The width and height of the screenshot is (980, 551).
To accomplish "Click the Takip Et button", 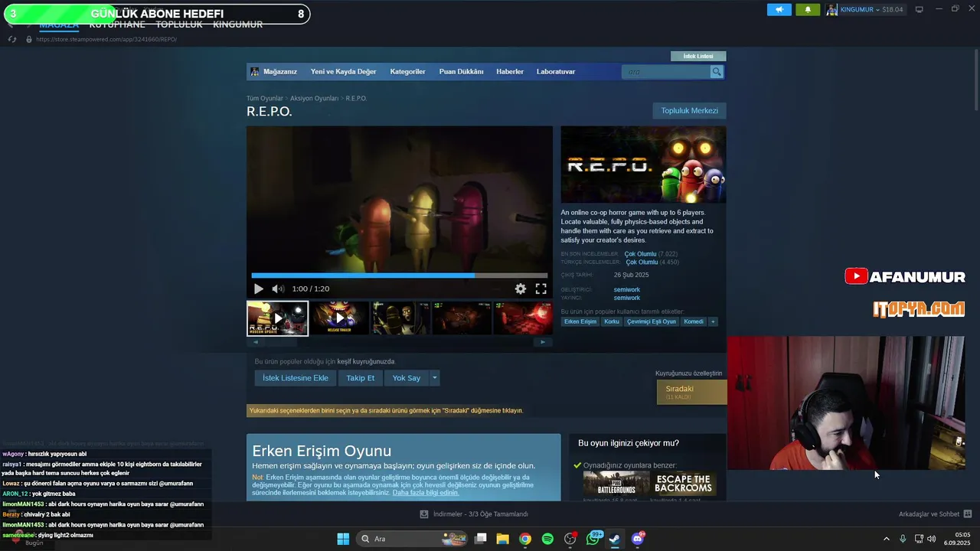I will click(x=361, y=378).
